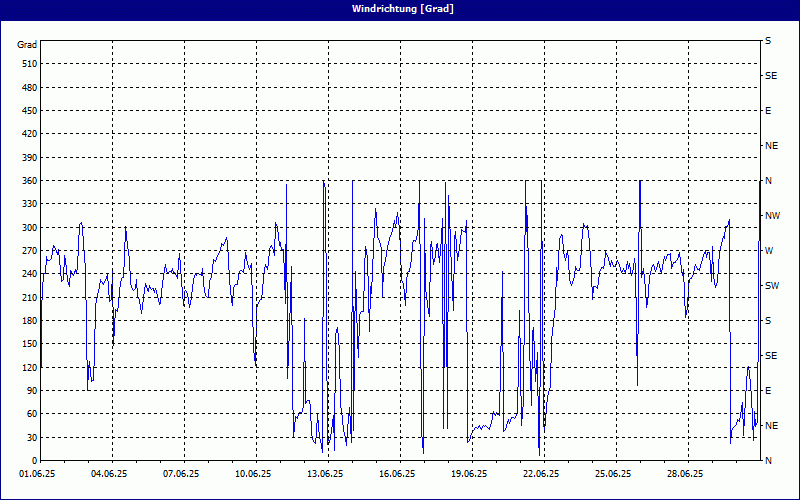Pick the 22.06.25 date marker
This screenshot has height=500, width=800.
(542, 475)
